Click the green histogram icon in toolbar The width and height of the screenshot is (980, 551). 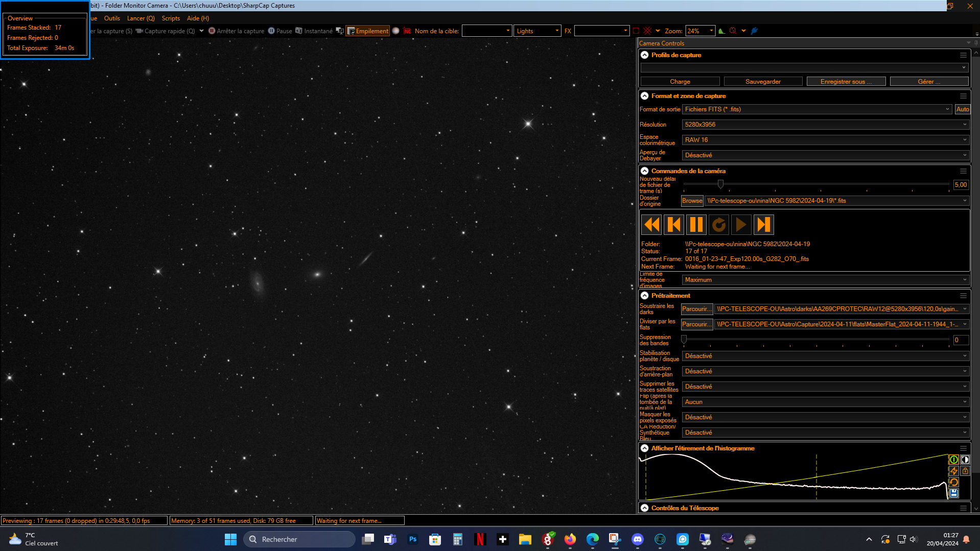click(721, 31)
